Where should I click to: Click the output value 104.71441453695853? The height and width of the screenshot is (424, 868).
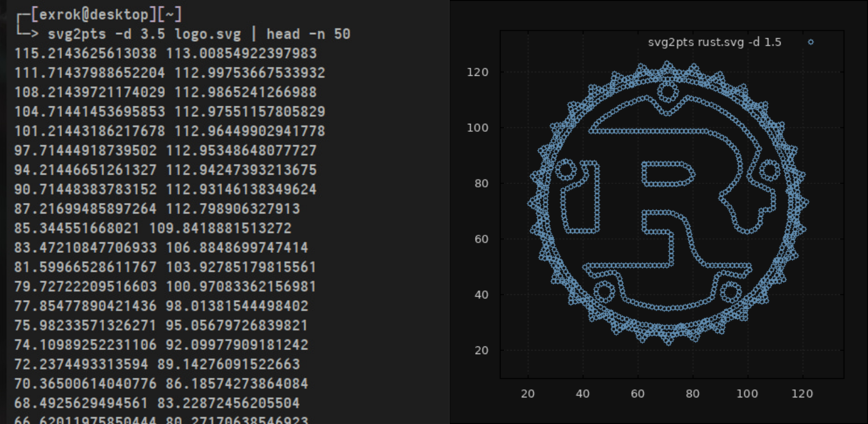click(x=90, y=112)
